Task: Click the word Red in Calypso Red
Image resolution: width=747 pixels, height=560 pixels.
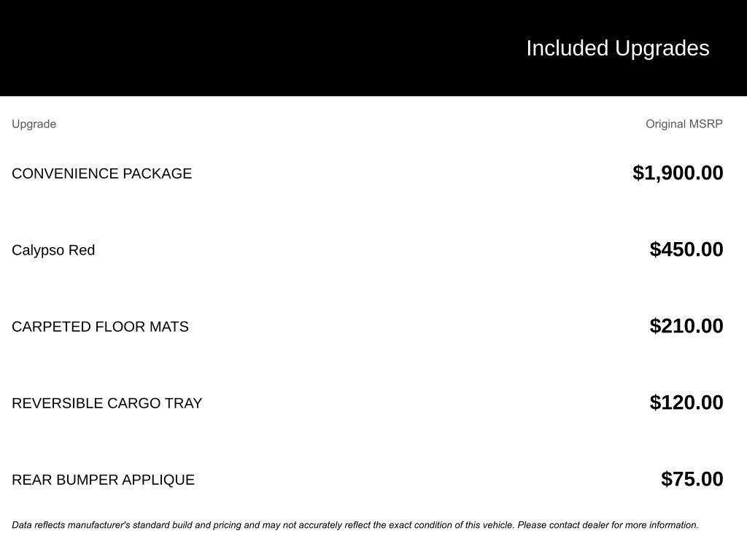Action: (x=82, y=250)
